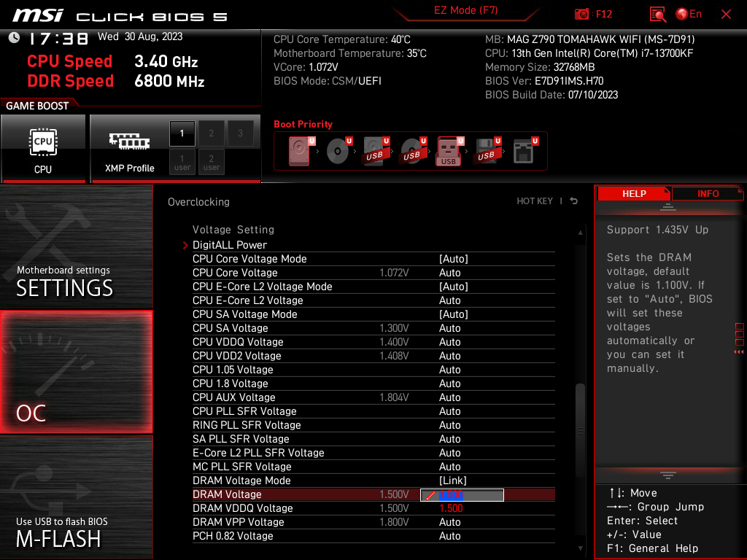Select the USB CD boot device icon

coord(413,151)
